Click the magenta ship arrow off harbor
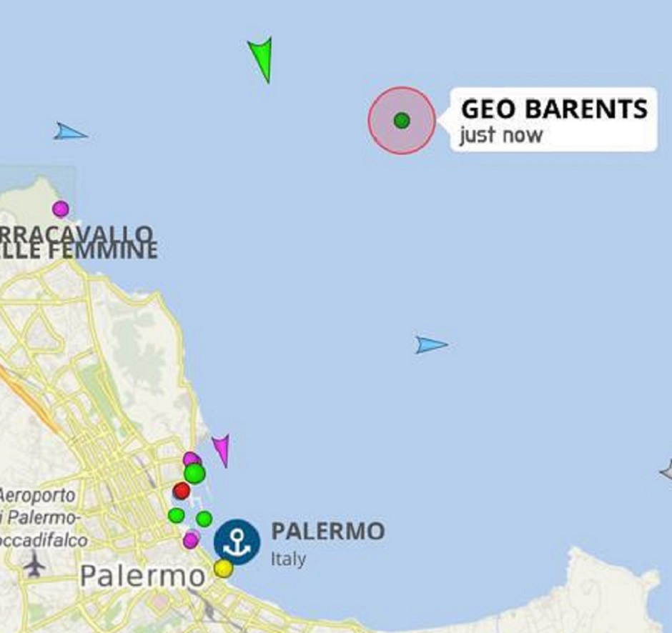The image size is (672, 633). click(x=221, y=450)
